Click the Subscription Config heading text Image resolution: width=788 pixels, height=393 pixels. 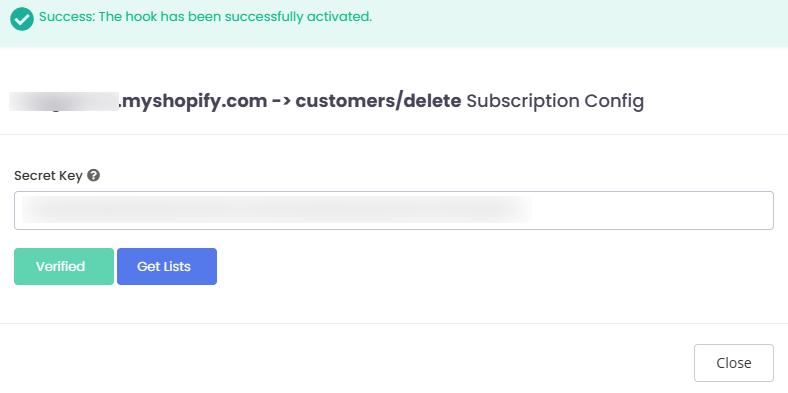pos(555,101)
